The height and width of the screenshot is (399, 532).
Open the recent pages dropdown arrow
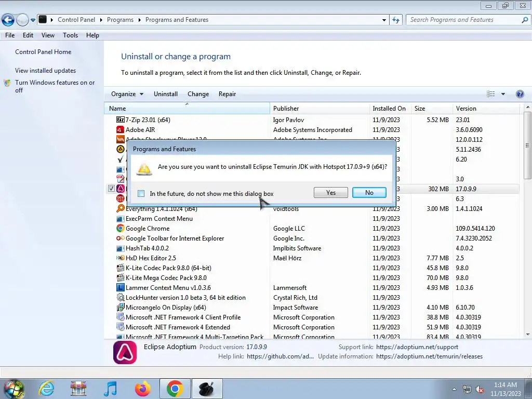coord(33,20)
